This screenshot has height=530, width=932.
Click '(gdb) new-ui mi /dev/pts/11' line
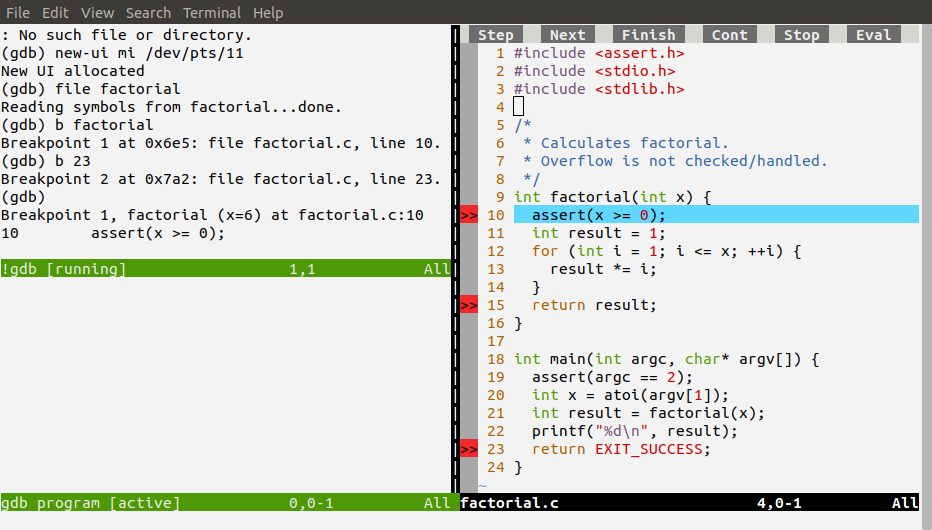[x=122, y=53]
